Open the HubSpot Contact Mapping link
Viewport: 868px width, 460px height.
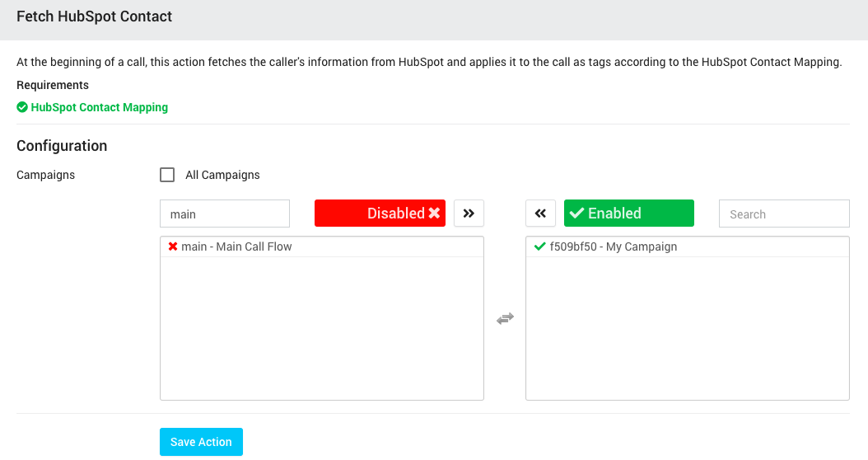99,107
